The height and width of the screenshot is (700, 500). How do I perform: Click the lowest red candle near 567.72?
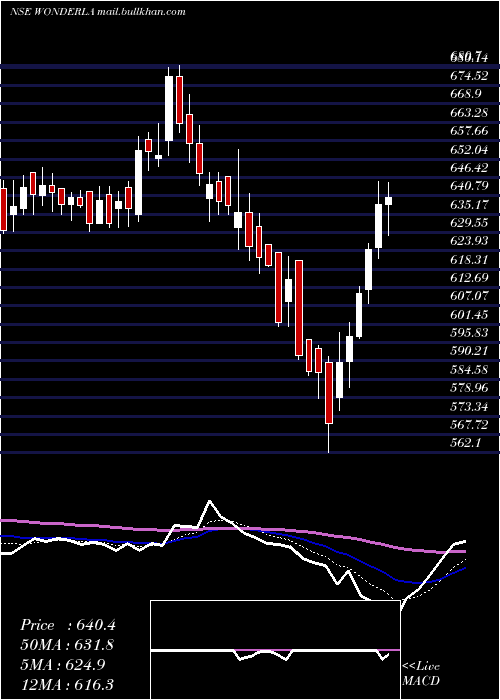[329, 393]
